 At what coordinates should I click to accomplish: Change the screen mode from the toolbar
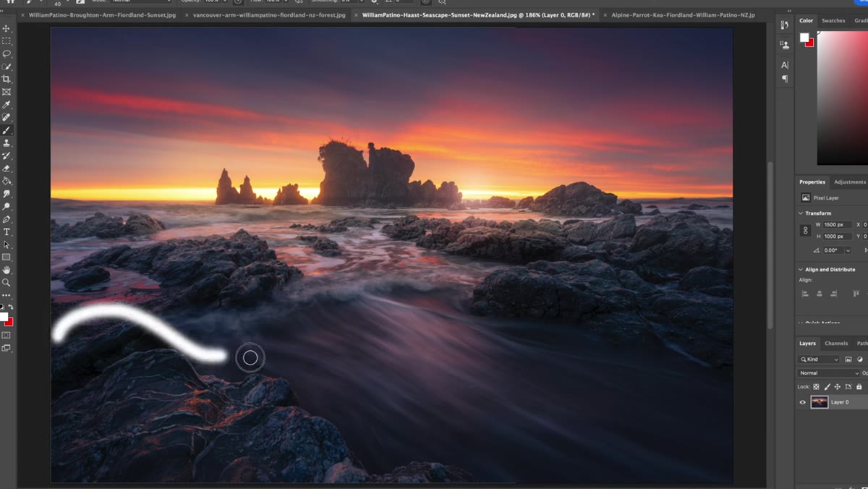coord(7,348)
